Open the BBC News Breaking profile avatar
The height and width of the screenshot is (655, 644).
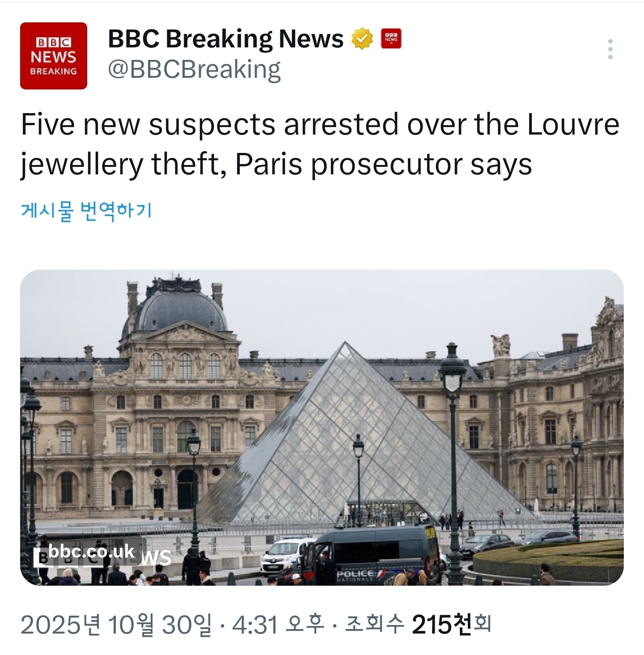click(54, 56)
